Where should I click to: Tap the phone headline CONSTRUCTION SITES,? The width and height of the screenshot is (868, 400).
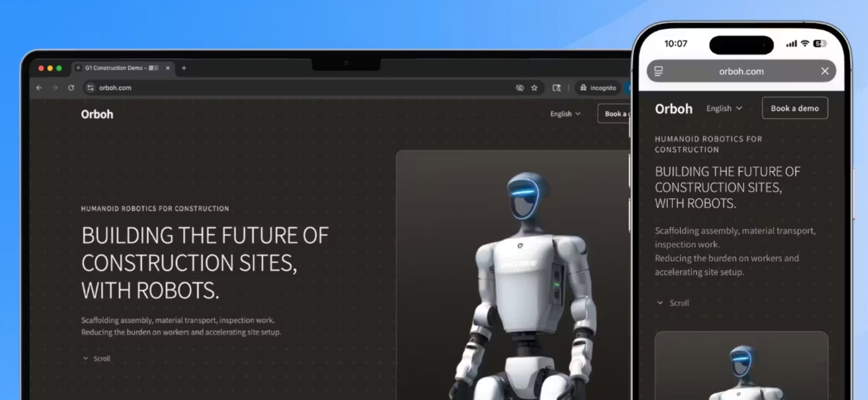coord(718,188)
